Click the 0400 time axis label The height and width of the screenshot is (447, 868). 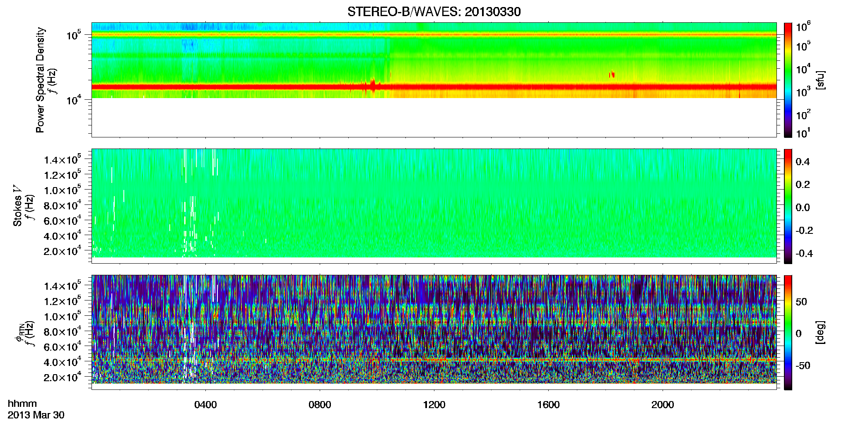[x=205, y=405]
